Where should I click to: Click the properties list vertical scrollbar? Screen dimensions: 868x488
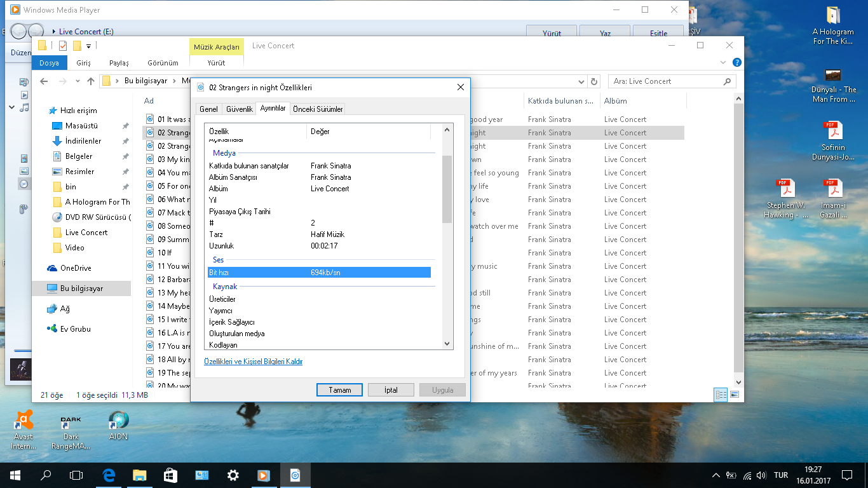tap(447, 189)
